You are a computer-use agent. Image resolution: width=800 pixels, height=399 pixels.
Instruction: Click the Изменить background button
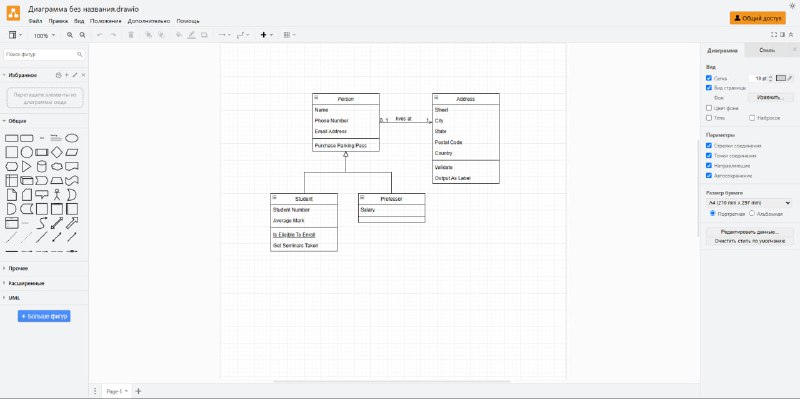(770, 97)
